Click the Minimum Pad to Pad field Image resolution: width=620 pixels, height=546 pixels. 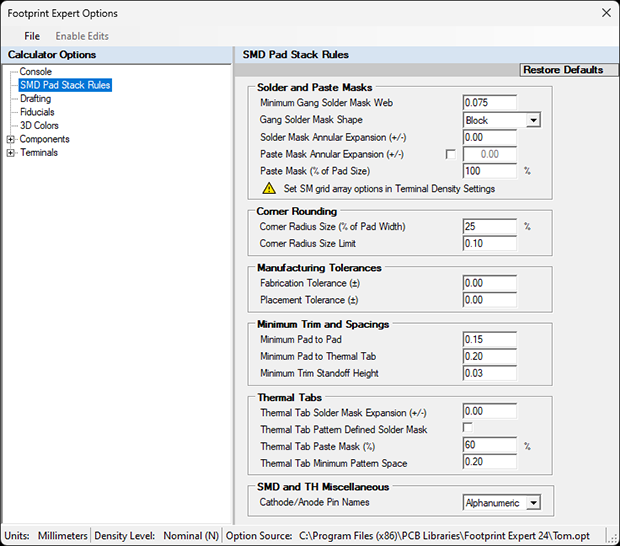click(489, 340)
